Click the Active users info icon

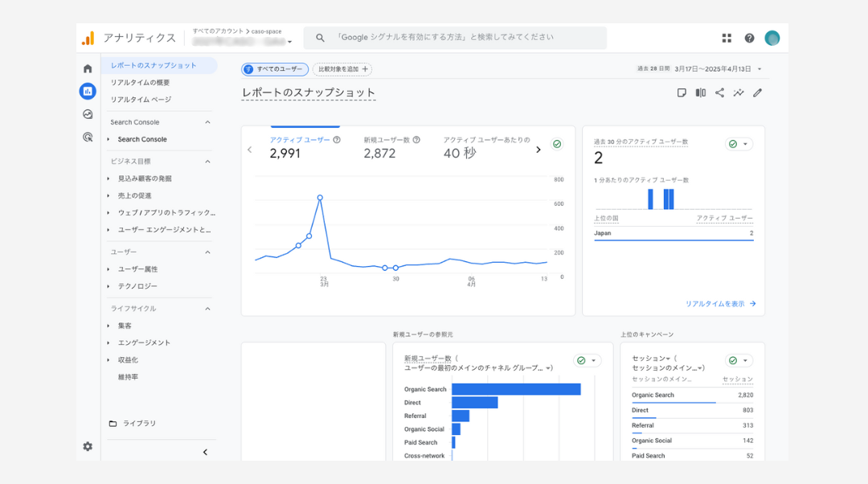point(337,140)
